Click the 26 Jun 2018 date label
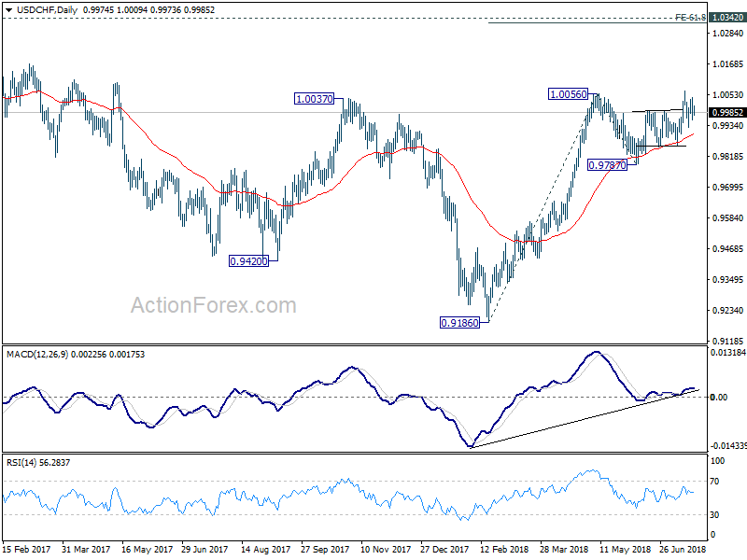 (x=684, y=549)
